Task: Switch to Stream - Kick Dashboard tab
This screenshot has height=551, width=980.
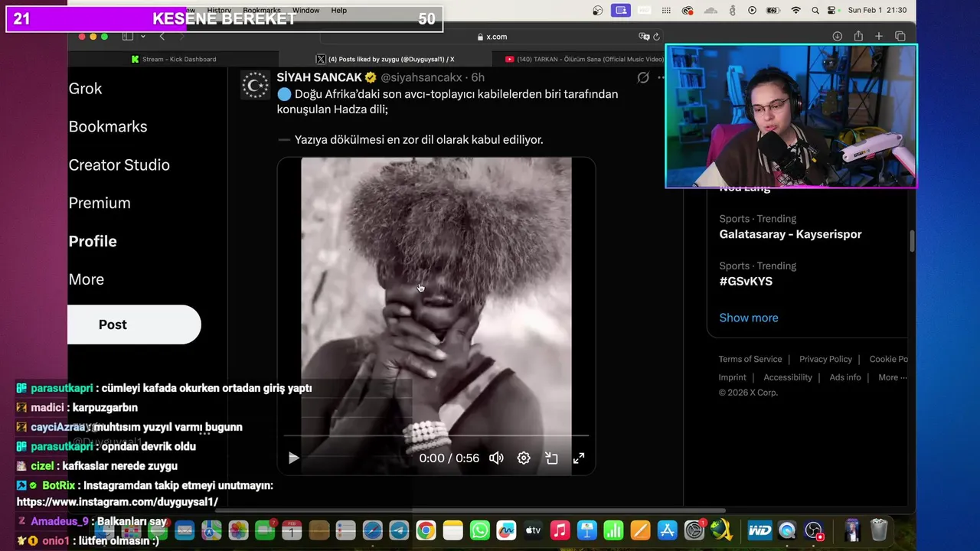Action: point(173,59)
